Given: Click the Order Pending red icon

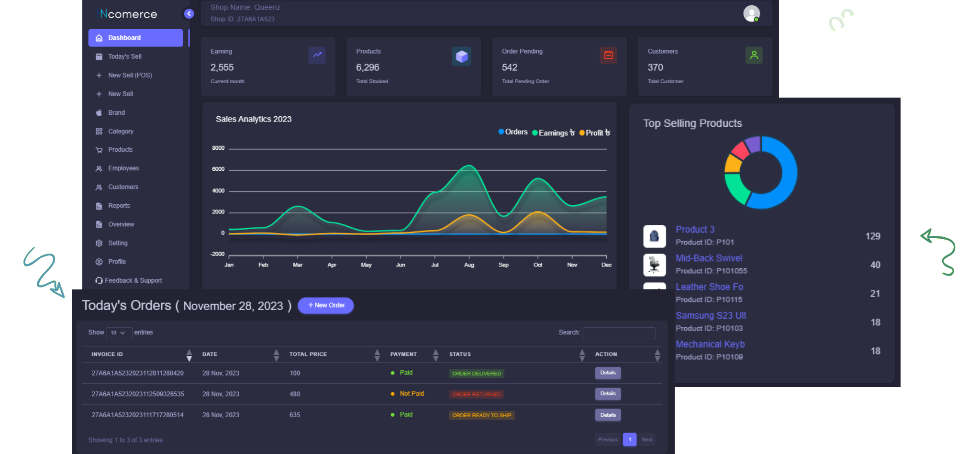Looking at the screenshot, I should click(608, 55).
